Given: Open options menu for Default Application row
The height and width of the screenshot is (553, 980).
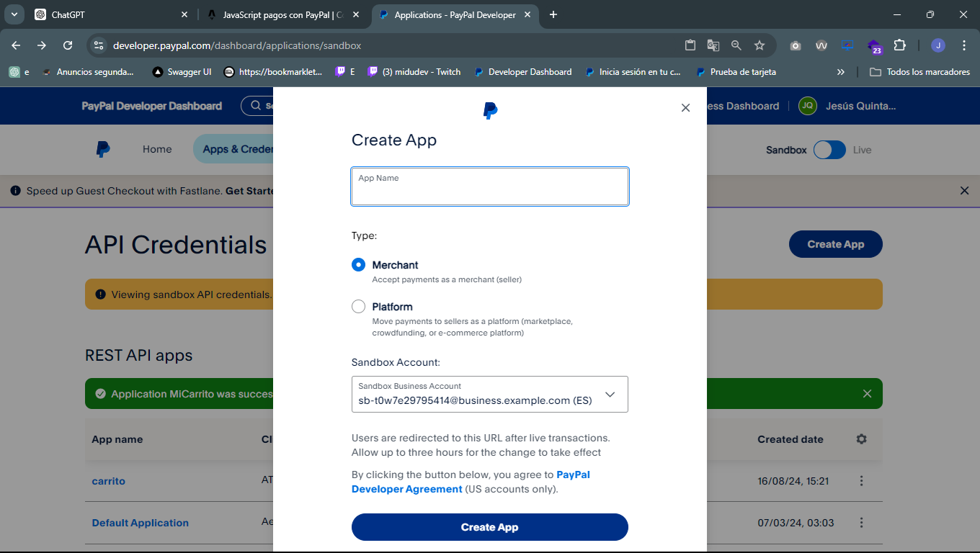Looking at the screenshot, I should pyautogui.click(x=861, y=523).
